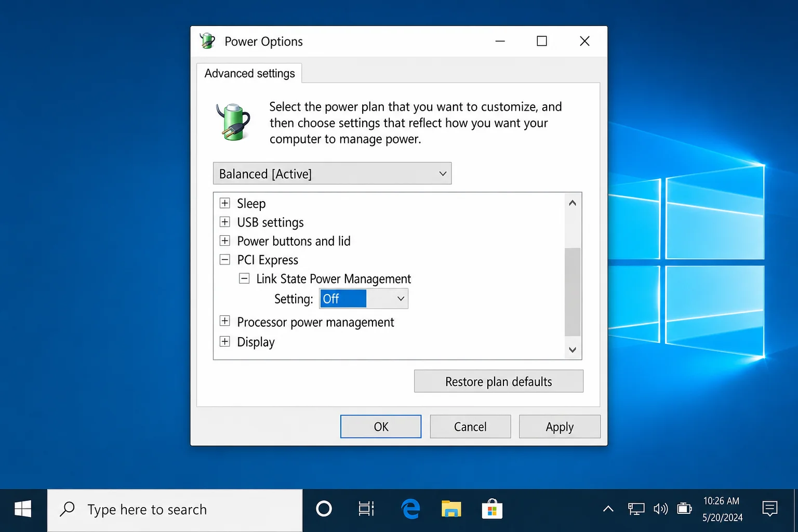The image size is (798, 532).
Task: Open the Windows Start menu
Action: pyautogui.click(x=23, y=510)
